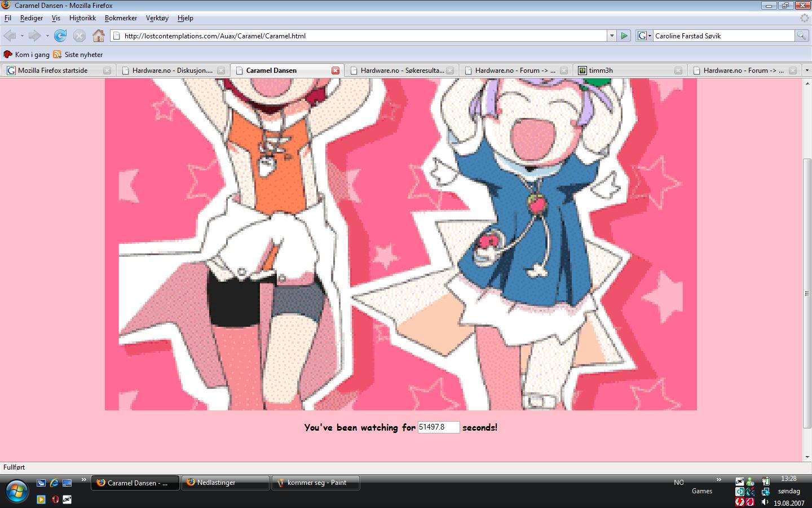Open the Hjelp menu
812x508 pixels.
[185, 18]
